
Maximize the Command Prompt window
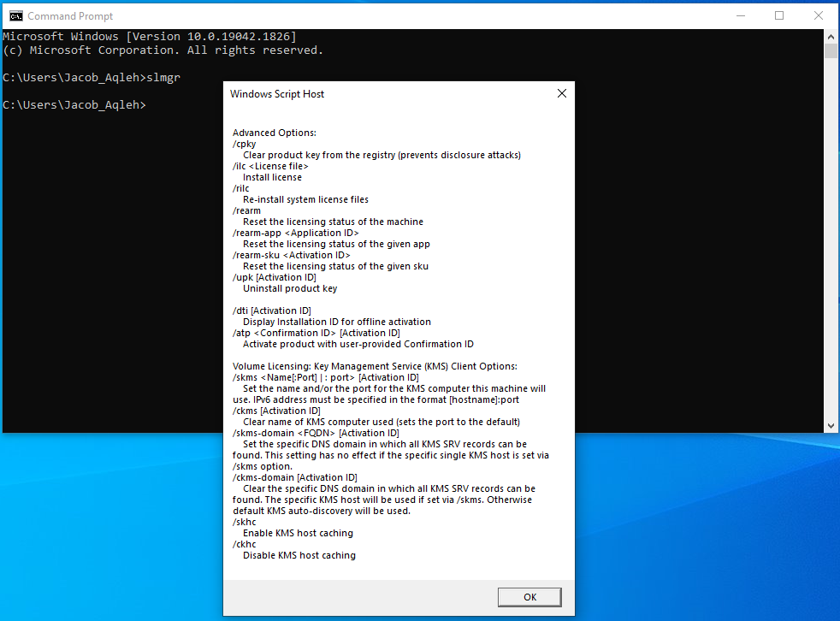pyautogui.click(x=779, y=16)
